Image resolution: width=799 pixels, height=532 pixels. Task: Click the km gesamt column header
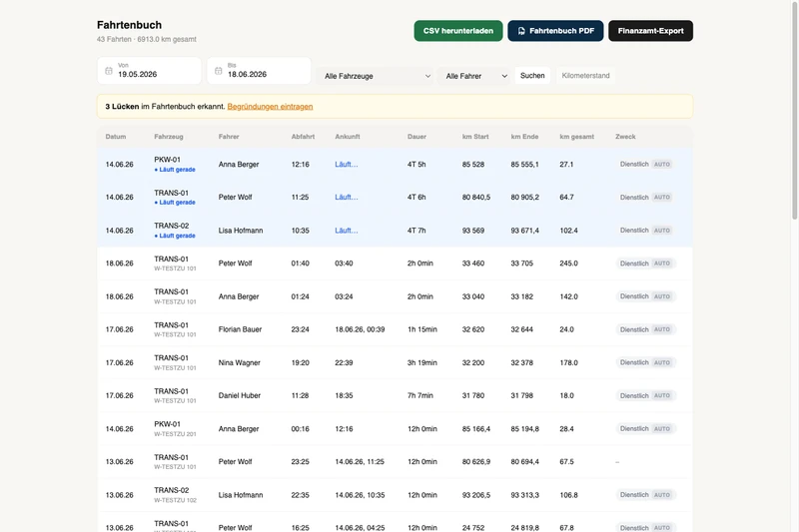pos(577,137)
